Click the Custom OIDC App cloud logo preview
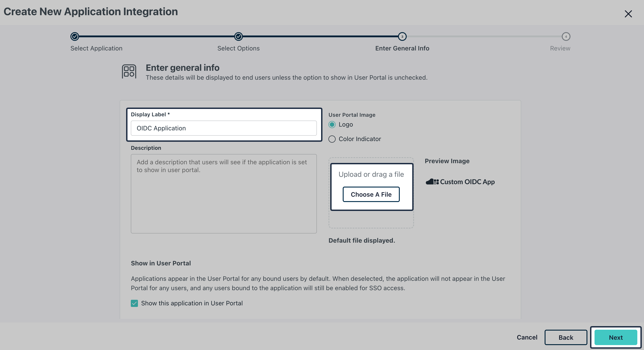The width and height of the screenshot is (644, 350). 432,182
